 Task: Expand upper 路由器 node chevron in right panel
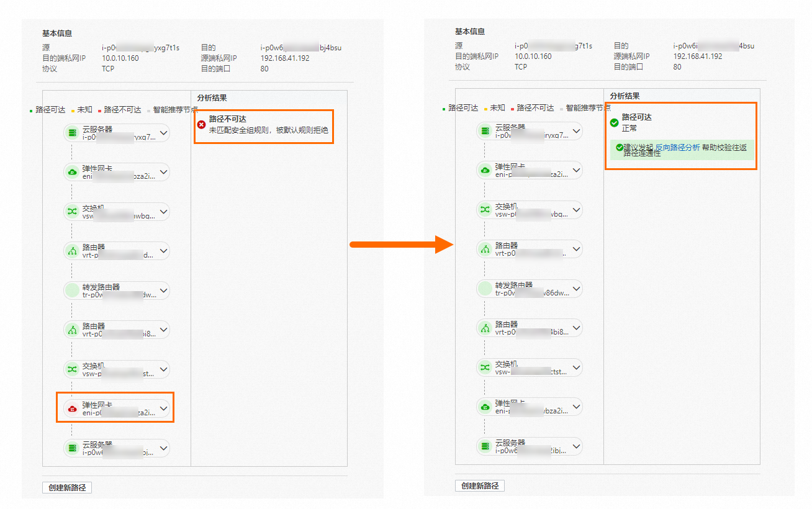pyautogui.click(x=577, y=249)
